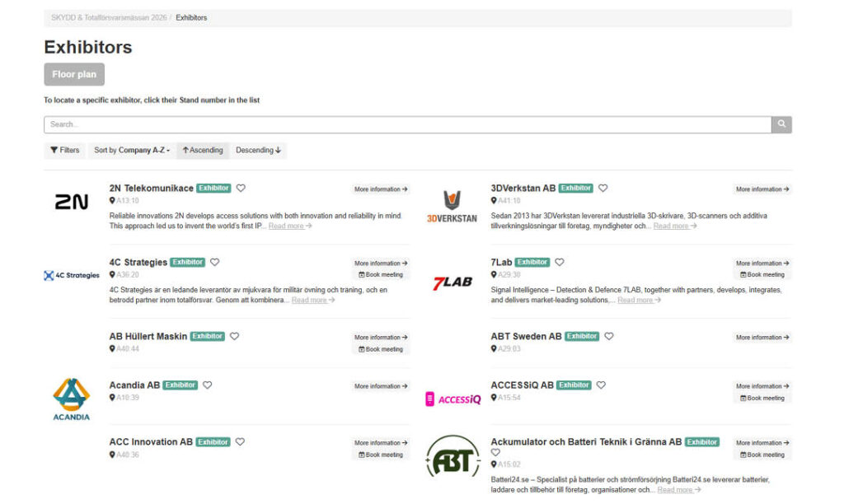The width and height of the screenshot is (844, 504).
Task: Favorite 2N Telekomunikace with heart icon
Action: pos(241,189)
